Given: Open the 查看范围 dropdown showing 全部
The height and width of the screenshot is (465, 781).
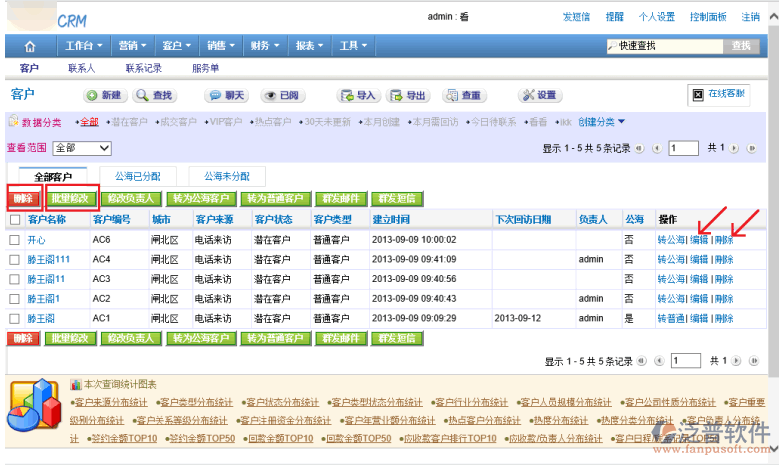Looking at the screenshot, I should point(79,148).
